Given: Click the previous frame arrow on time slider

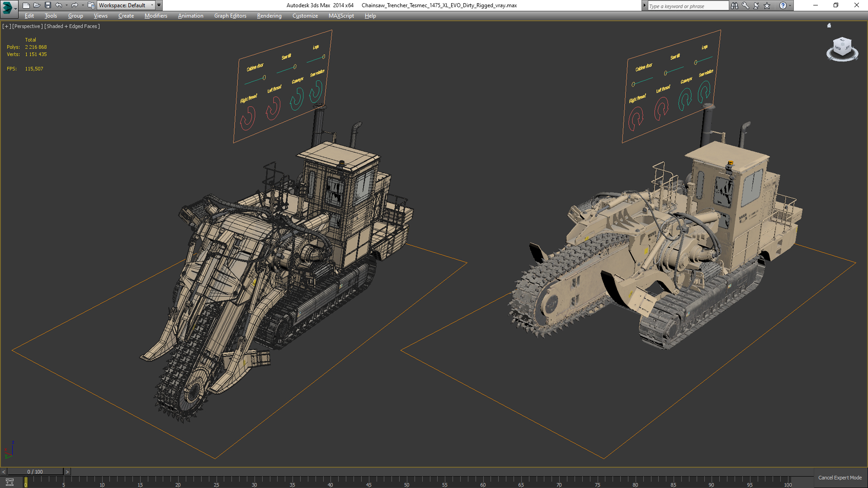Looking at the screenshot, I should (x=4, y=472).
